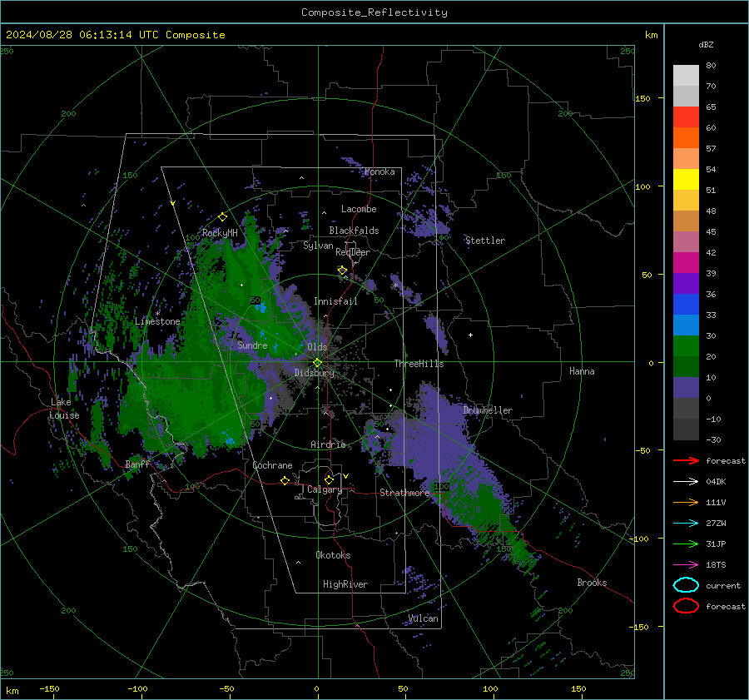Click the Brooks town label
This screenshot has height=700, width=749.
(592, 583)
